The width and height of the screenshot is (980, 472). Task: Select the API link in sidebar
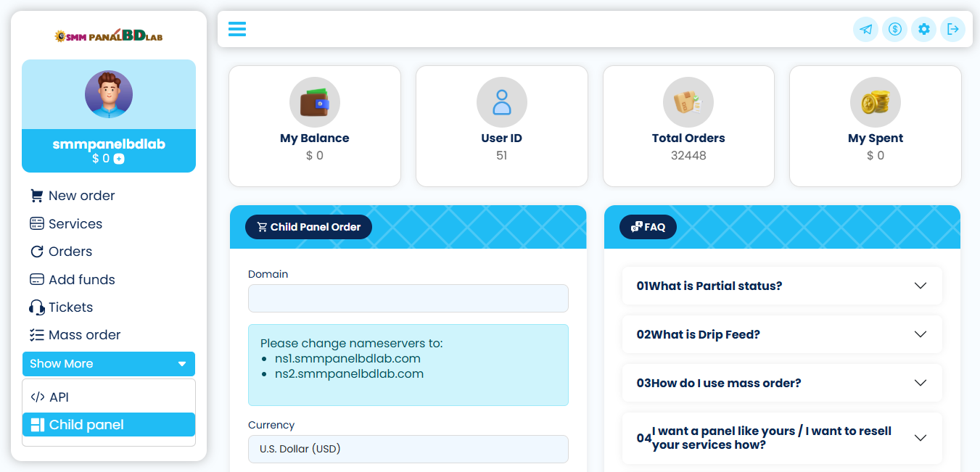pyautogui.click(x=59, y=397)
